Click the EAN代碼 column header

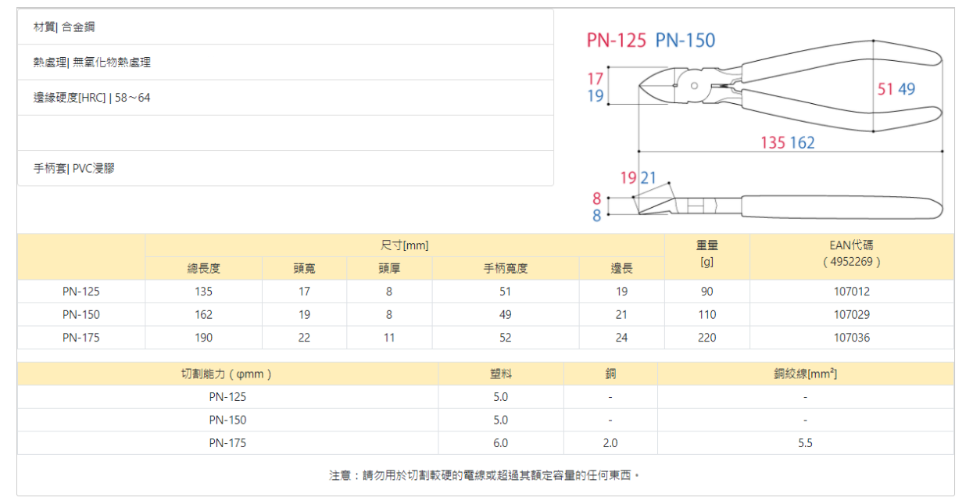pyautogui.click(x=851, y=253)
